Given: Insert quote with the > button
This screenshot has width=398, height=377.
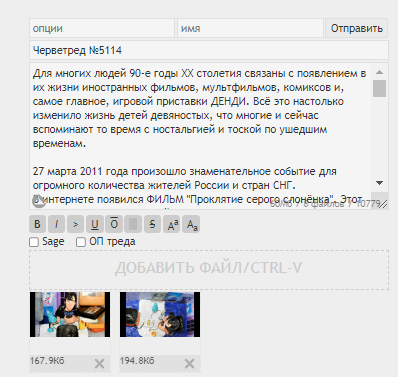Looking at the screenshot, I should [x=75, y=224].
